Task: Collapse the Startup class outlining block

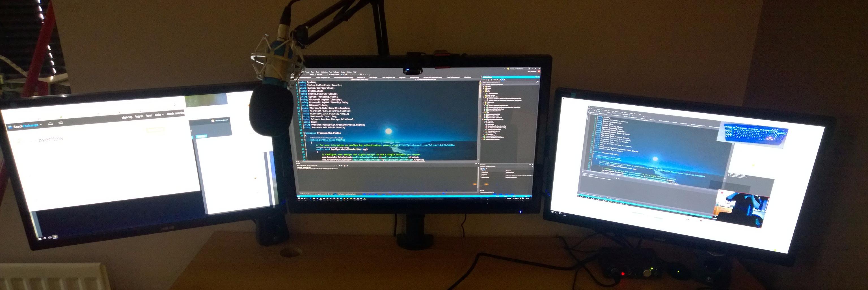Action: point(305,140)
